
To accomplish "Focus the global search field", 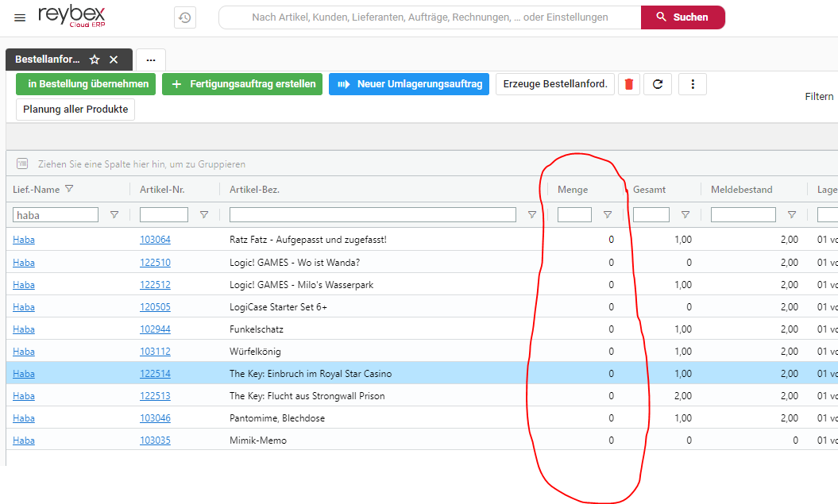I will tap(430, 17).
